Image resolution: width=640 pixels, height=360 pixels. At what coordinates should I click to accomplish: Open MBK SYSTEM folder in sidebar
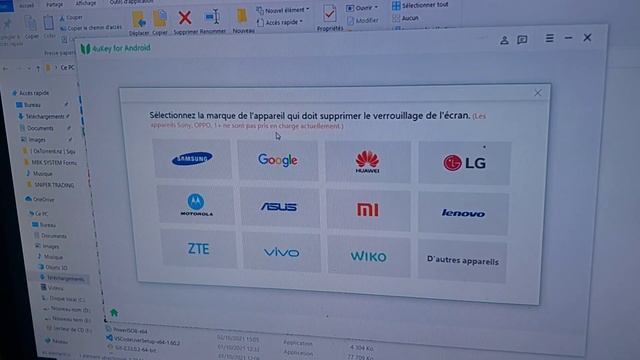coord(50,162)
